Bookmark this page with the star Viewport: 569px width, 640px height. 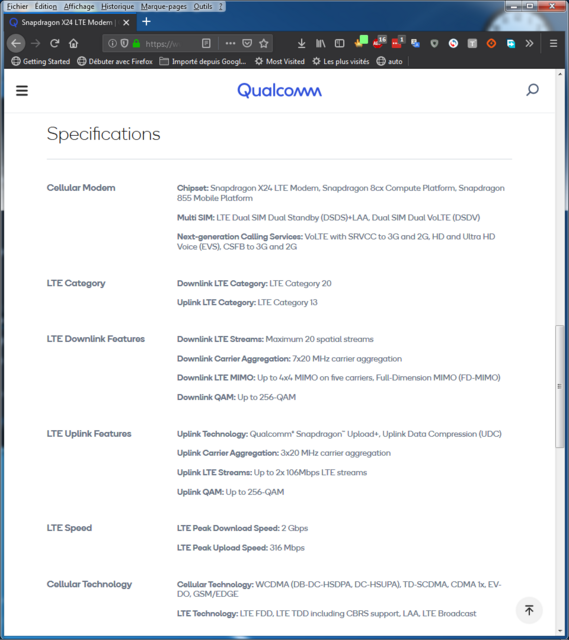pyautogui.click(x=264, y=43)
